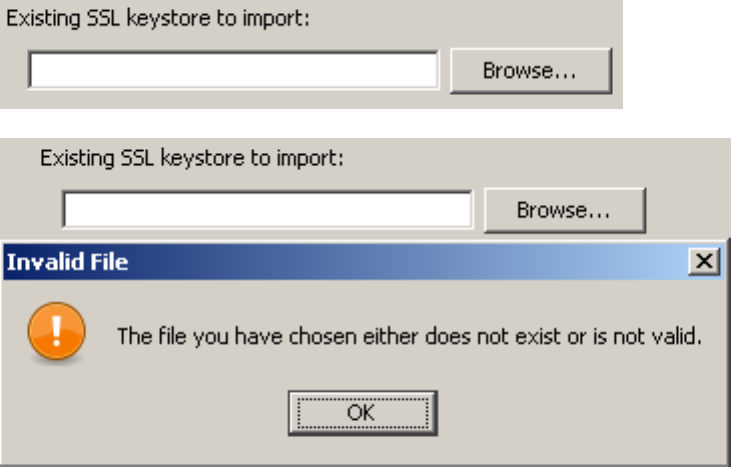731x467 pixels.
Task: Click the lower 'Existing SSL keystore to import' label
Action: click(x=191, y=158)
